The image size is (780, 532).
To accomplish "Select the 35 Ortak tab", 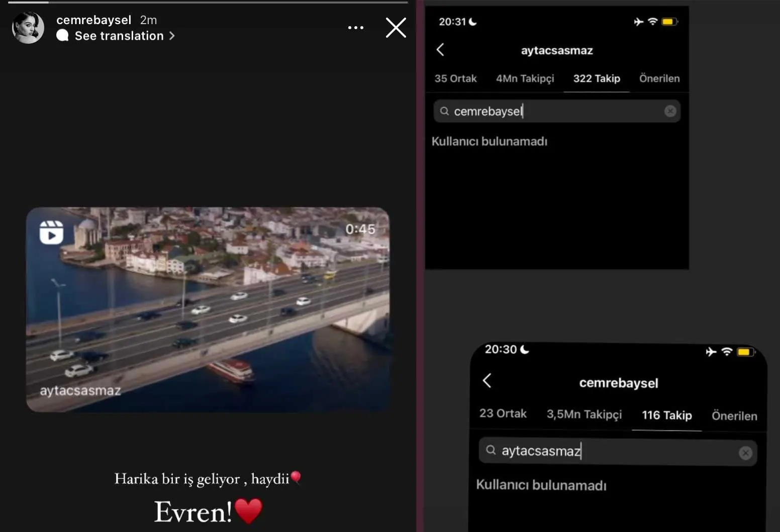I will pyautogui.click(x=455, y=78).
